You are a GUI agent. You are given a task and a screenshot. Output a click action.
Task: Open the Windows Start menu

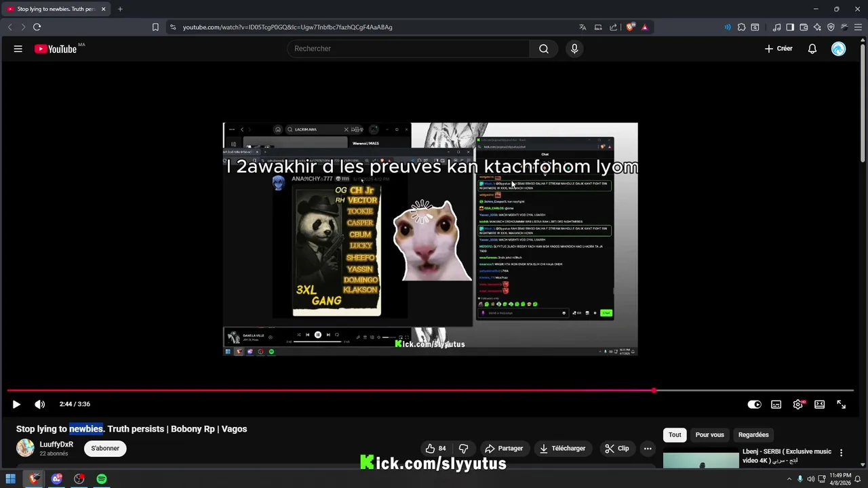[10, 479]
